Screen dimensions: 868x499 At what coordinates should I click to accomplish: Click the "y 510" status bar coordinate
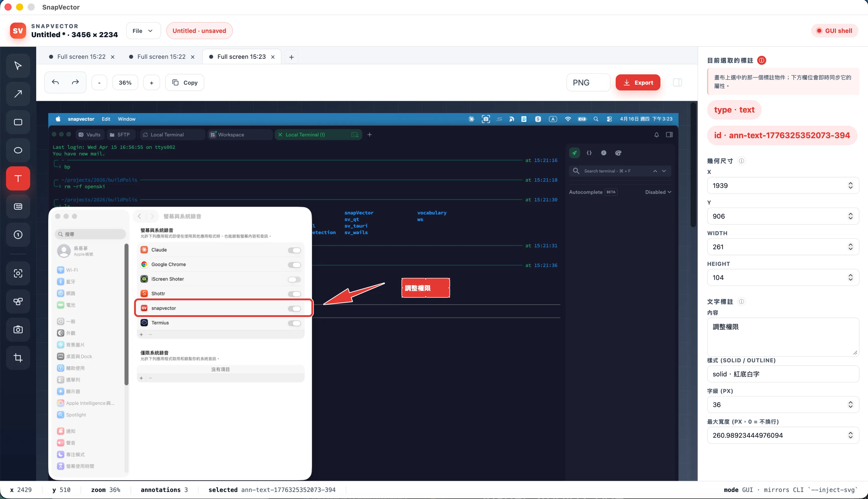coord(61,490)
